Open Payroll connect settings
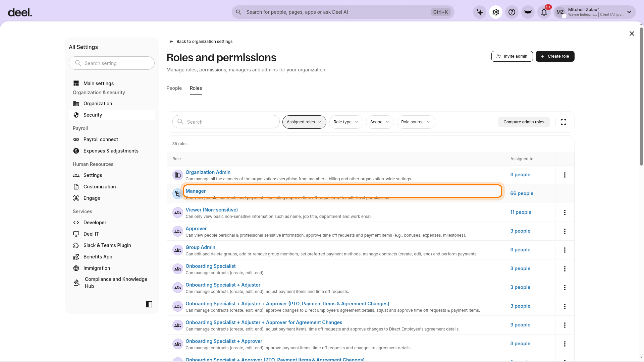Screen dimensions: 644x362 [x=112, y=139]
